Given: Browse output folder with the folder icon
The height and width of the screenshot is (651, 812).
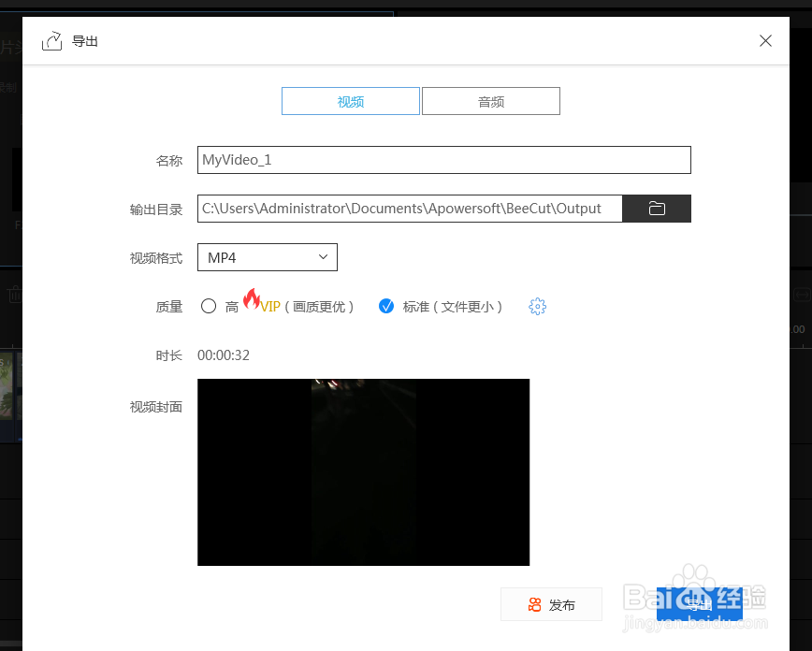Looking at the screenshot, I should [x=657, y=209].
